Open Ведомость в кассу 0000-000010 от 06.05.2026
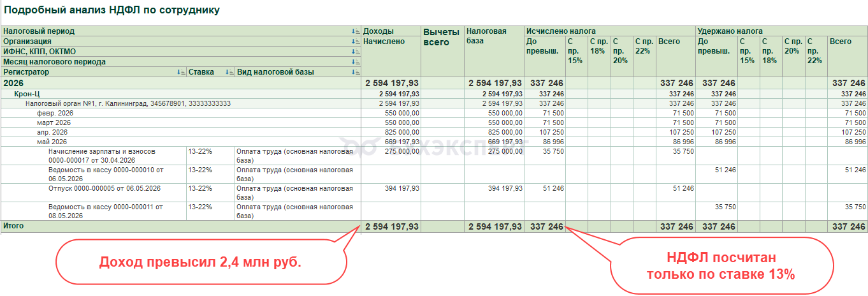The width and height of the screenshot is (868, 296). [x=106, y=174]
